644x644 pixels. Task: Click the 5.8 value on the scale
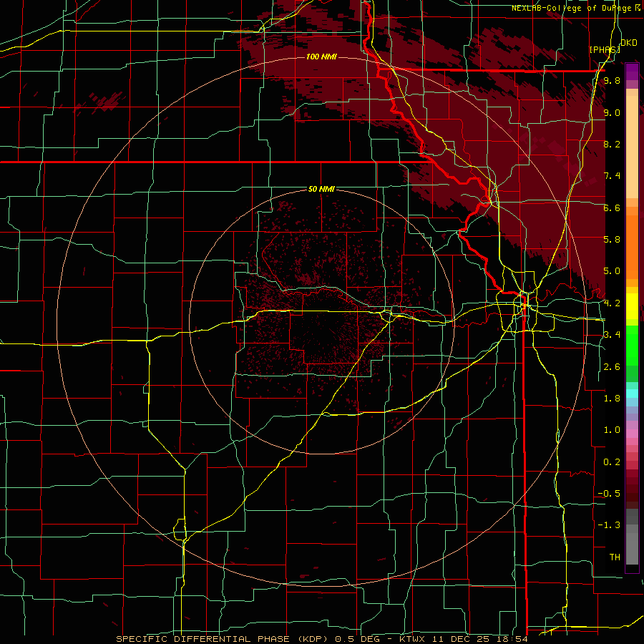[612, 240]
